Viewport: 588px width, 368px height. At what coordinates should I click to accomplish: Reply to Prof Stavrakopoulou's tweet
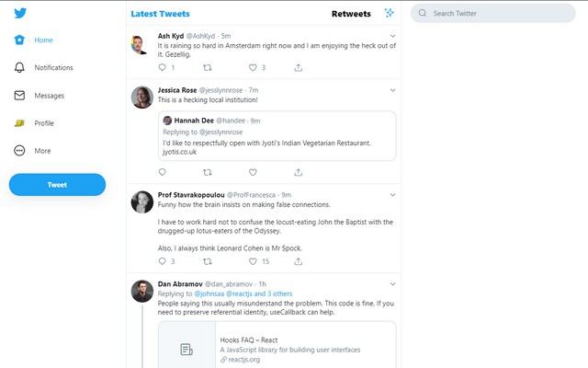coord(163,261)
